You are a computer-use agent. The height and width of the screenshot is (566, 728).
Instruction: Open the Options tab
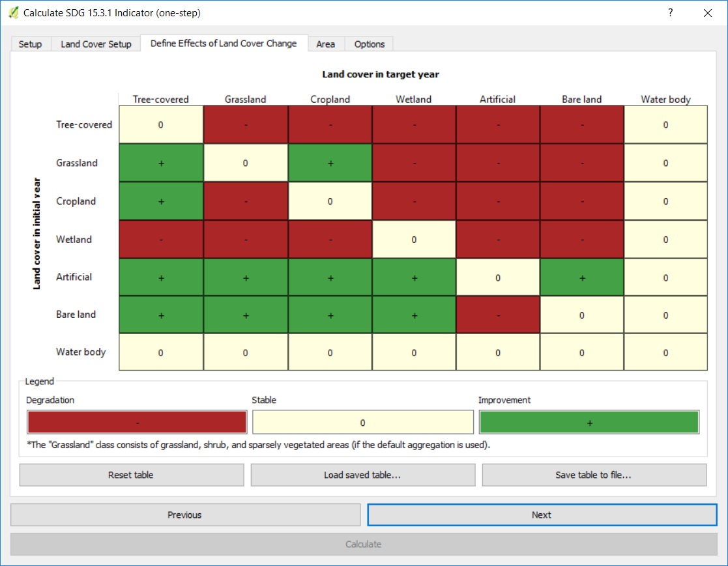click(x=370, y=44)
